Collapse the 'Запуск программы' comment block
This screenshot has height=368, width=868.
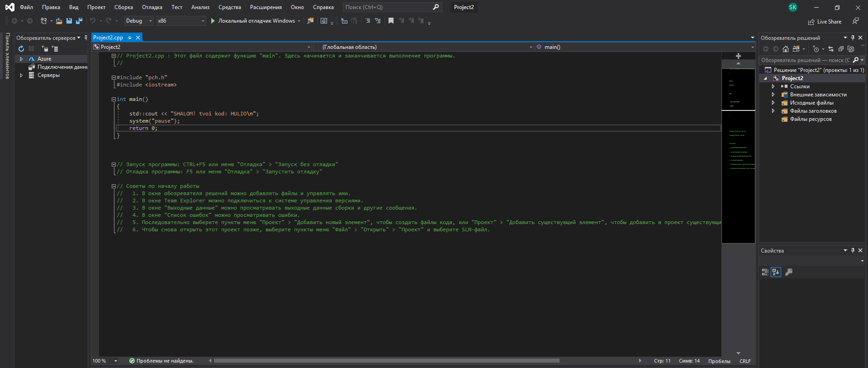click(x=114, y=164)
